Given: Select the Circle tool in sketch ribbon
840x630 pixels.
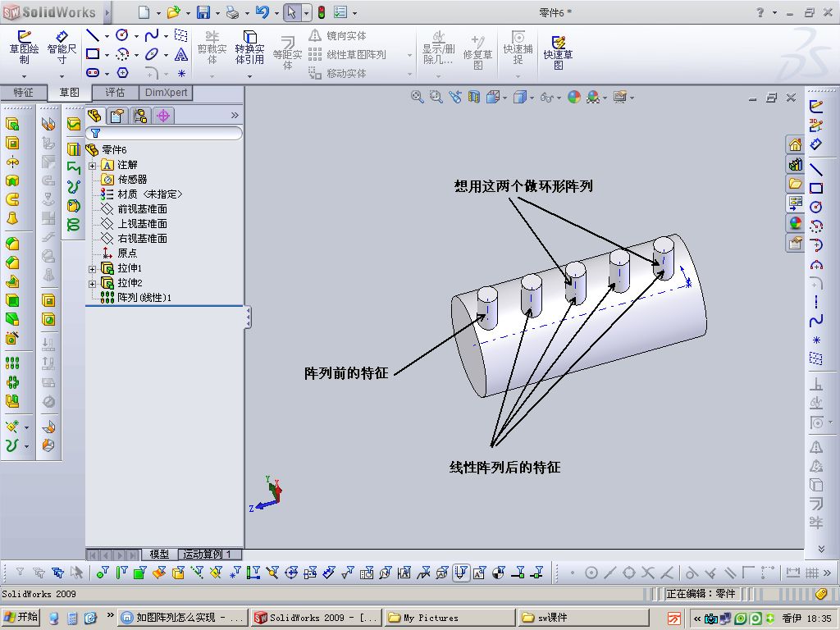Looking at the screenshot, I should (122, 35).
